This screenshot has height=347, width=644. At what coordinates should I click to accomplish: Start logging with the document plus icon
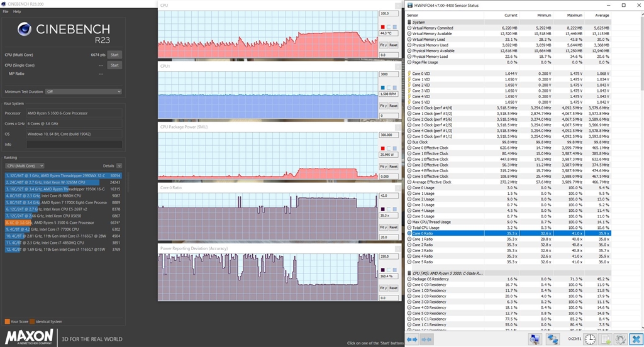(606, 339)
